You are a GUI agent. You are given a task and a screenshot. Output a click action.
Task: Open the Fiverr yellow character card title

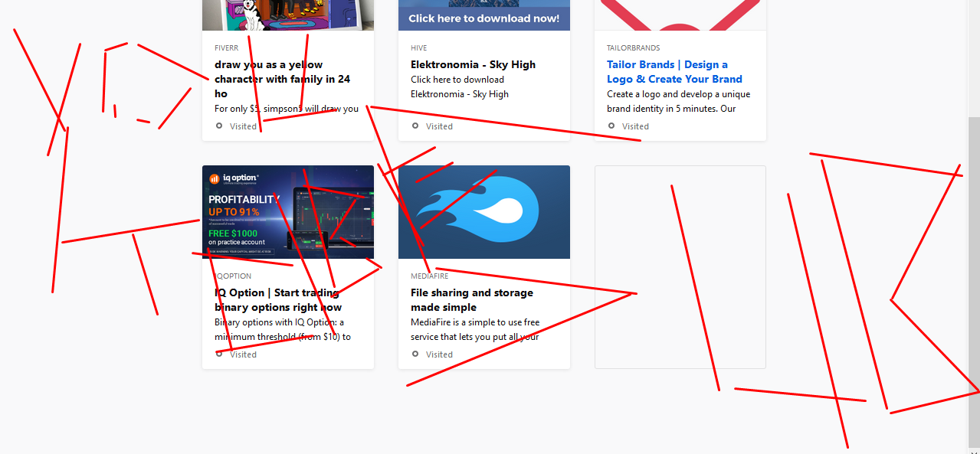283,79
